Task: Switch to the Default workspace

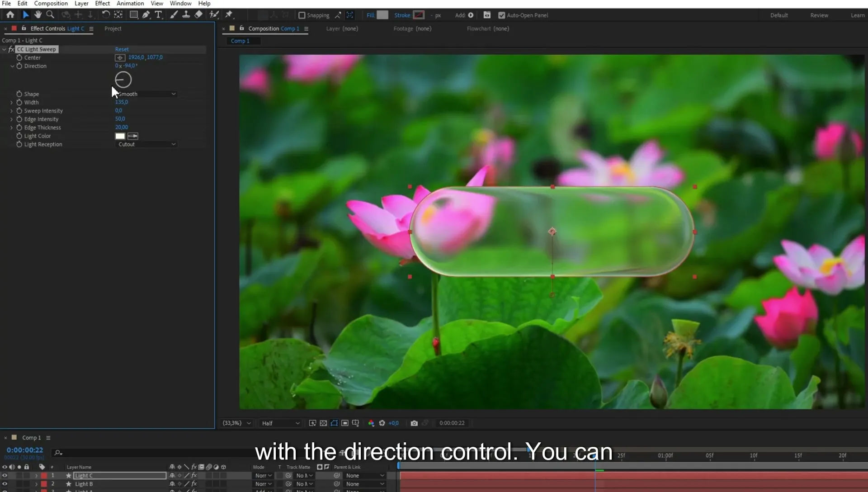Action: (779, 15)
